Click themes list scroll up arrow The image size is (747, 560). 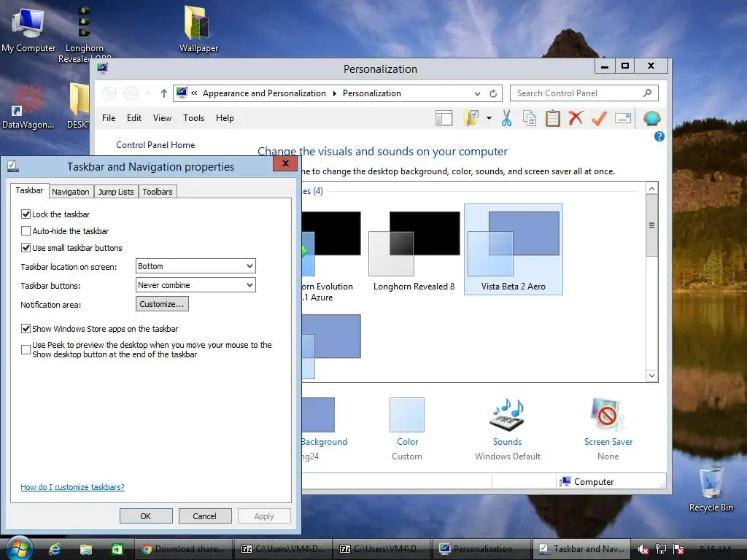[x=651, y=189]
